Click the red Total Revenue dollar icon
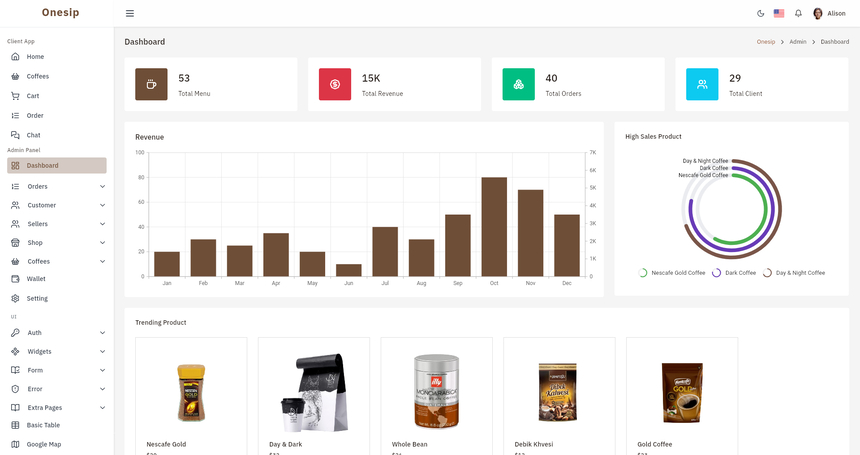860x455 pixels. 335,84
